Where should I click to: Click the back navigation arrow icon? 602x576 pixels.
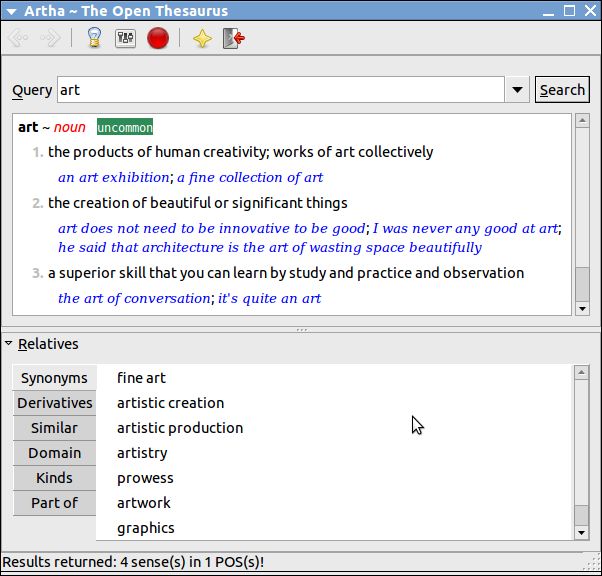point(18,38)
